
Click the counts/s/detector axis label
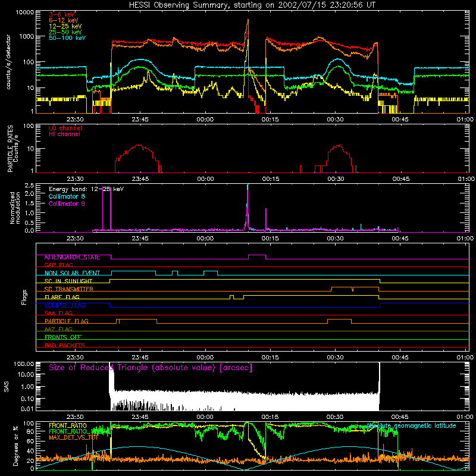(x=8, y=62)
